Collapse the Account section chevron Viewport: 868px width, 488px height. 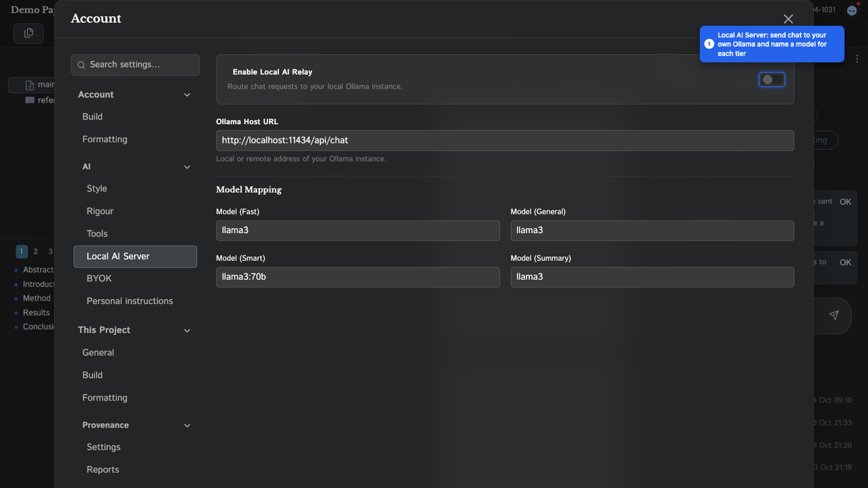point(187,95)
